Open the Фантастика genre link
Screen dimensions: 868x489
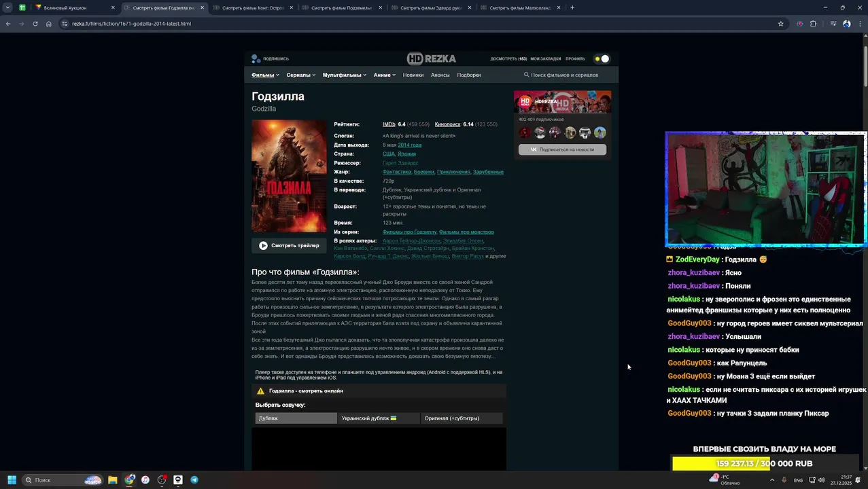396,172
